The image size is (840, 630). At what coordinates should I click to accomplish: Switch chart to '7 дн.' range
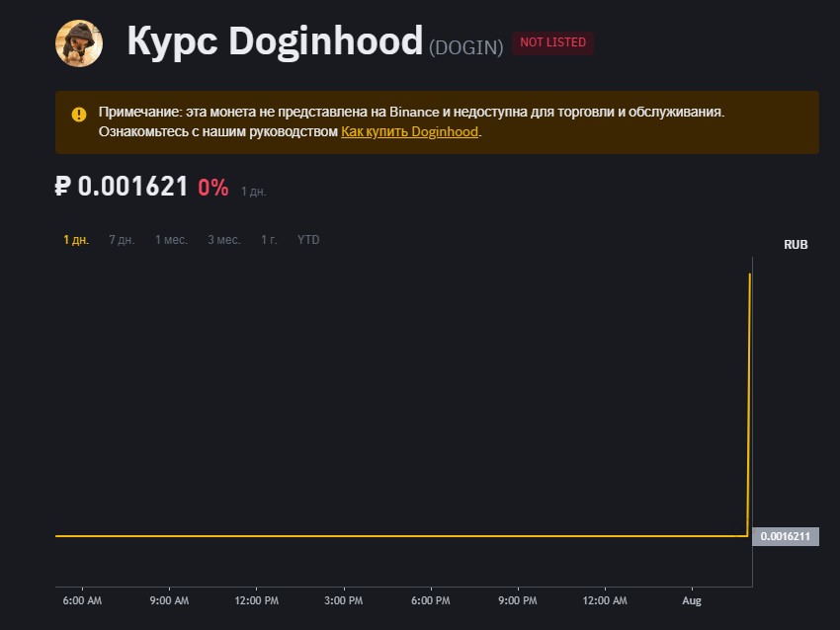[x=122, y=240]
